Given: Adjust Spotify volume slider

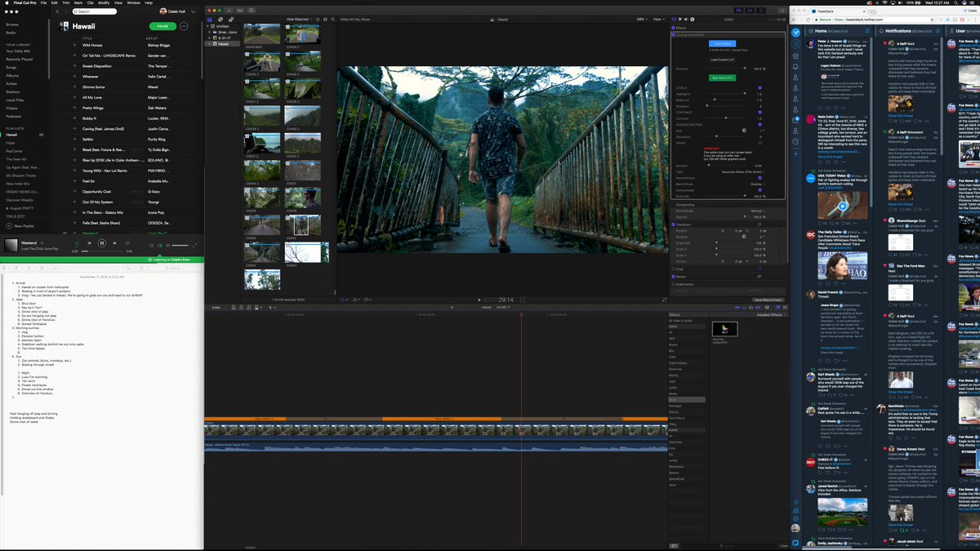Looking at the screenshot, I should 181,245.
